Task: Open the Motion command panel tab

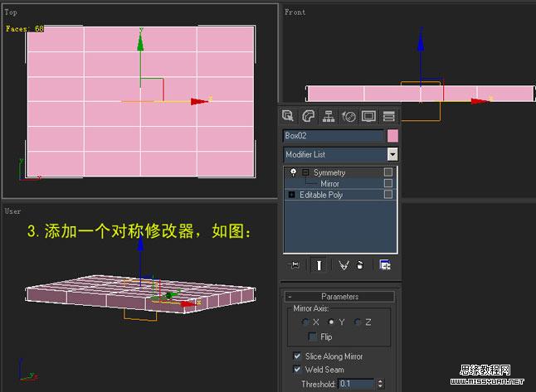Action: [x=348, y=116]
